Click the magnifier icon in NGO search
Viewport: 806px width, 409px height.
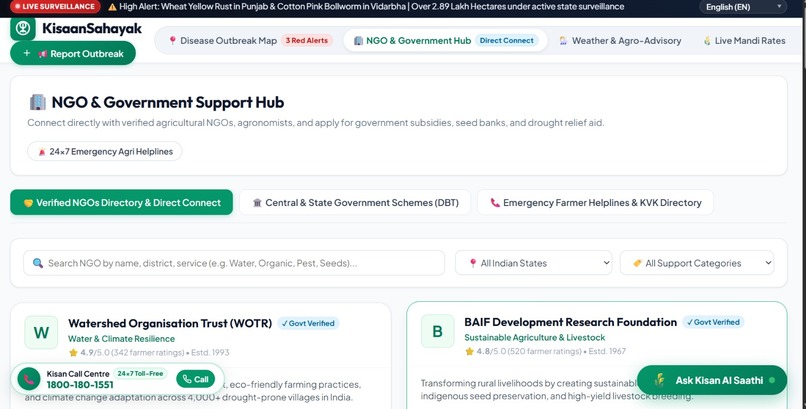38,263
